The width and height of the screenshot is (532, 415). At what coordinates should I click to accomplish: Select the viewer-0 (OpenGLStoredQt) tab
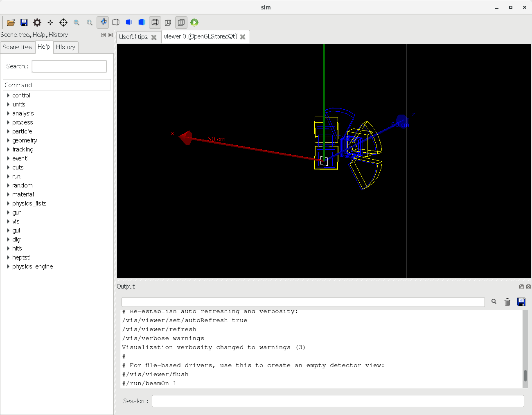click(x=201, y=36)
